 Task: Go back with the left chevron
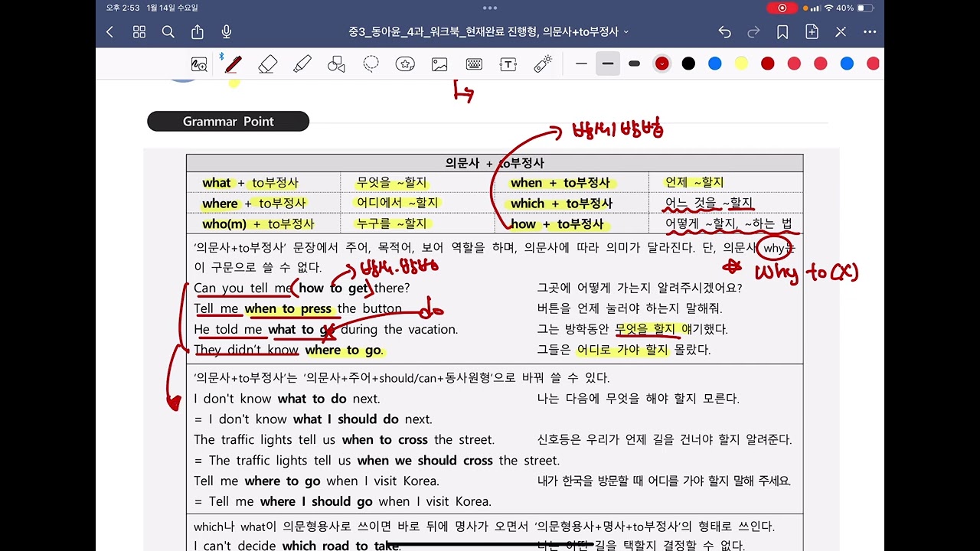[x=109, y=32]
